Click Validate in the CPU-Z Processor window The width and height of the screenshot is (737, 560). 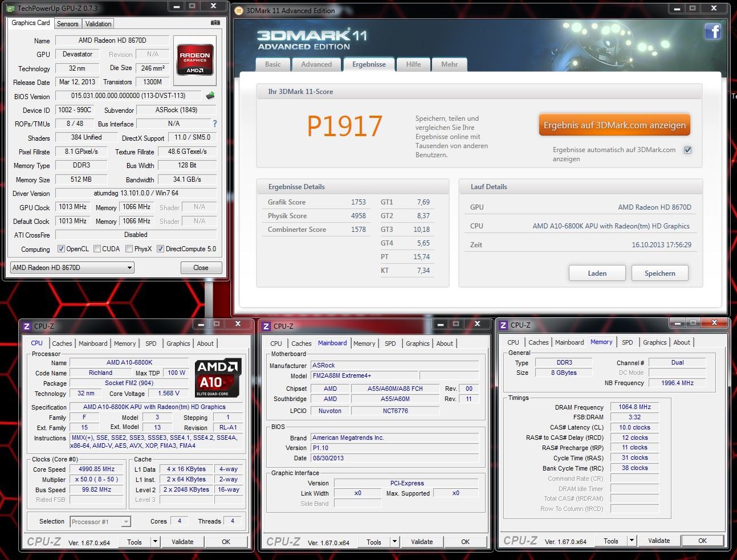click(x=182, y=542)
